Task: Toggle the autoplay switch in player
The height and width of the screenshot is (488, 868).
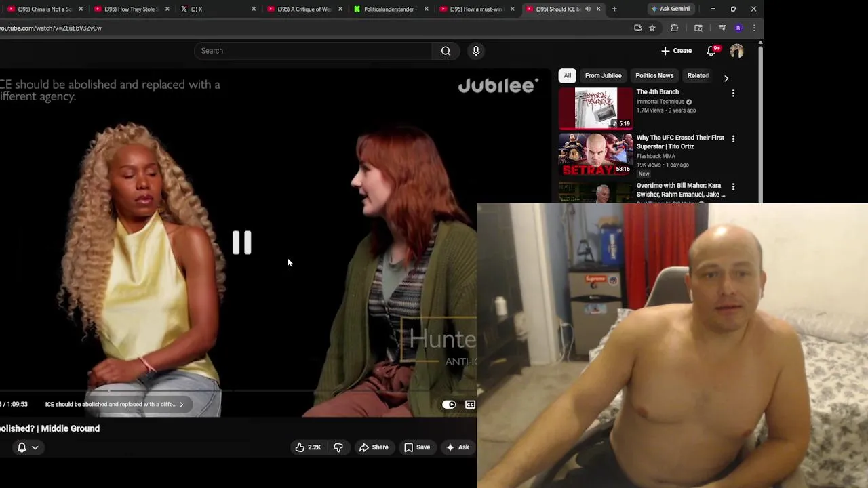Action: 449,405
